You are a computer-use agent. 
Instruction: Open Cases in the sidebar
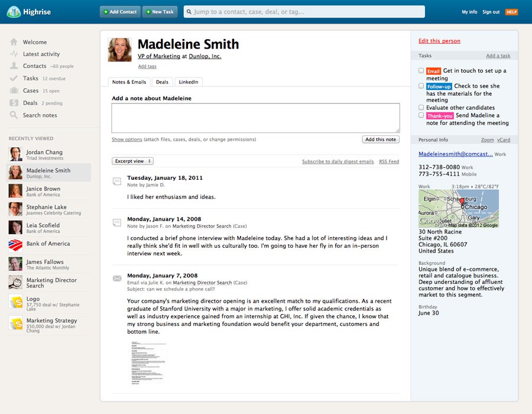31,90
